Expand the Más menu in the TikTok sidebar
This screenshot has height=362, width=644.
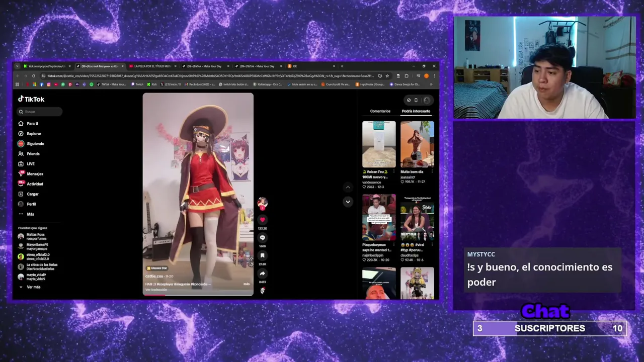pyautogui.click(x=27, y=214)
